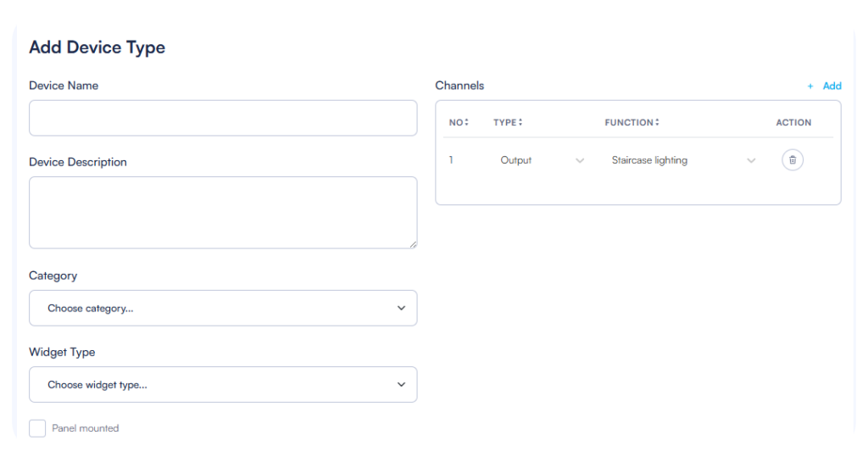Viewport: 868px width, 463px height.
Task: Delete channel 1 using the trash icon
Action: point(792,160)
